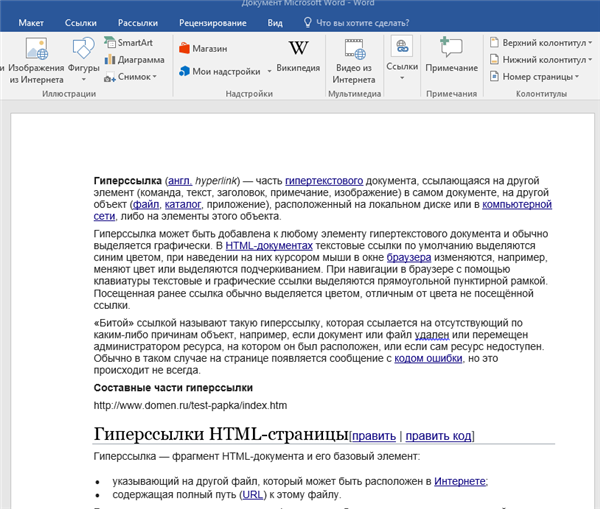The height and width of the screenshot is (509, 600).
Task: Click the URL text http://www.domen.ru/test-papka/index.htm
Action: coord(190,406)
